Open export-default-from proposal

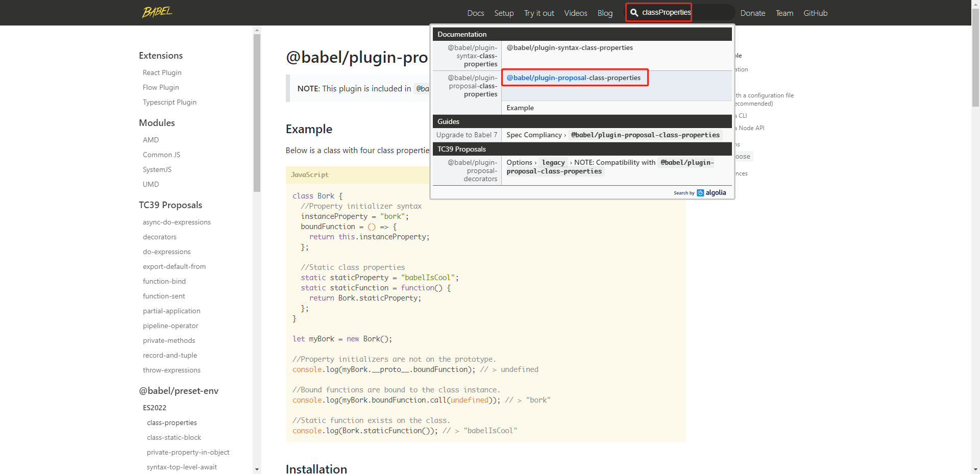174,266
